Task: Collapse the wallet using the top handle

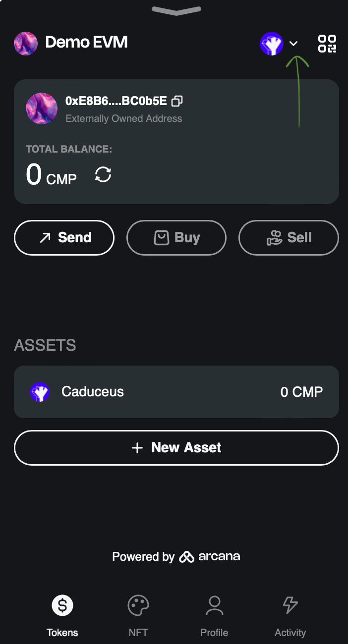Action: point(176,10)
